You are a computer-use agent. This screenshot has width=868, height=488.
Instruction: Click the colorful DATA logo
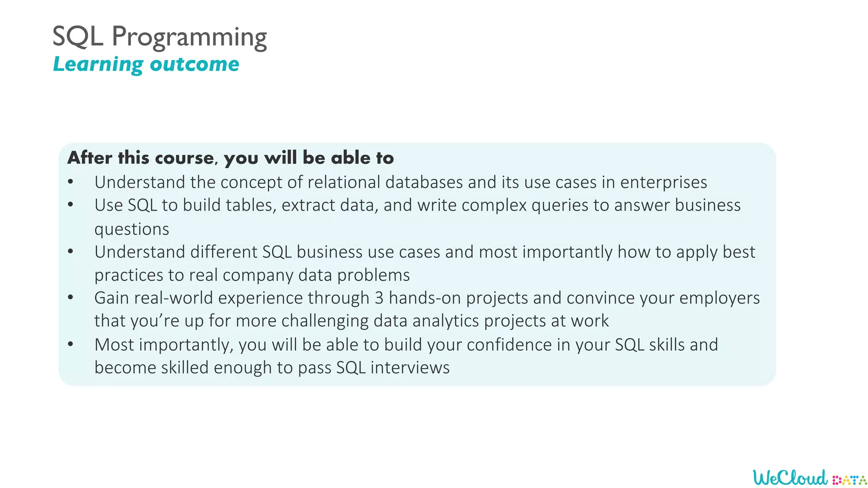click(849, 480)
